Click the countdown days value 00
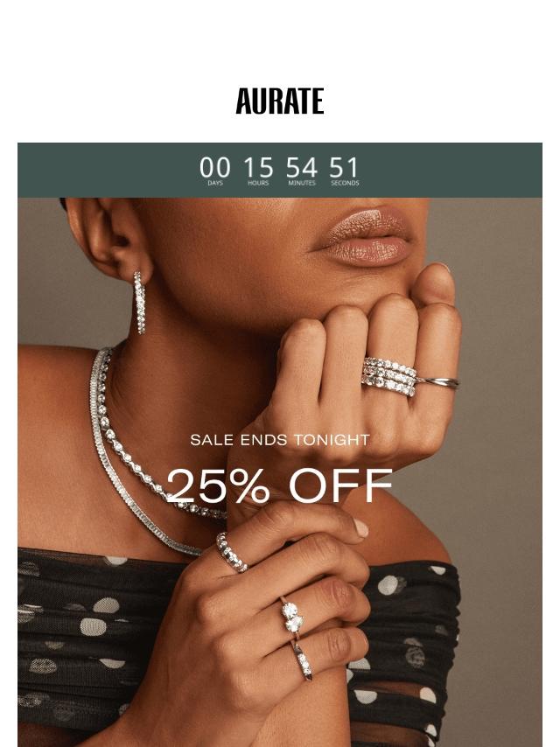Viewport: 560px width, 747px height. [x=215, y=168]
